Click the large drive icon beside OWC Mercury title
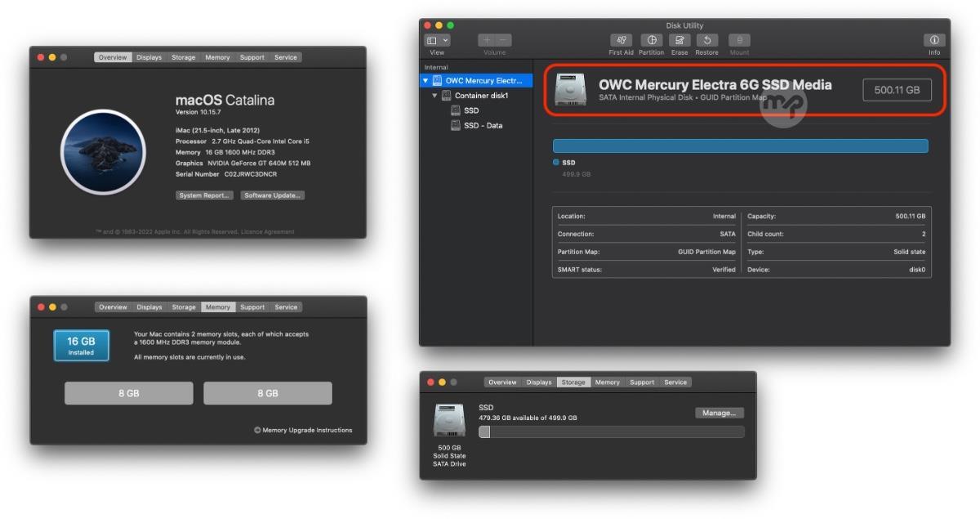 point(570,90)
